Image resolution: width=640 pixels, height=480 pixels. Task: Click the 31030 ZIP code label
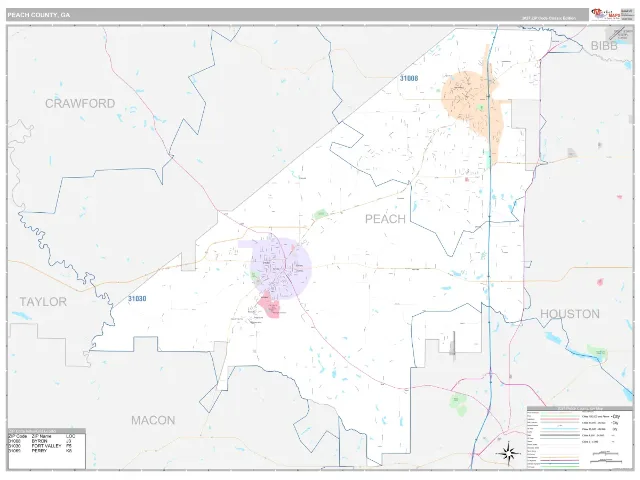click(137, 299)
